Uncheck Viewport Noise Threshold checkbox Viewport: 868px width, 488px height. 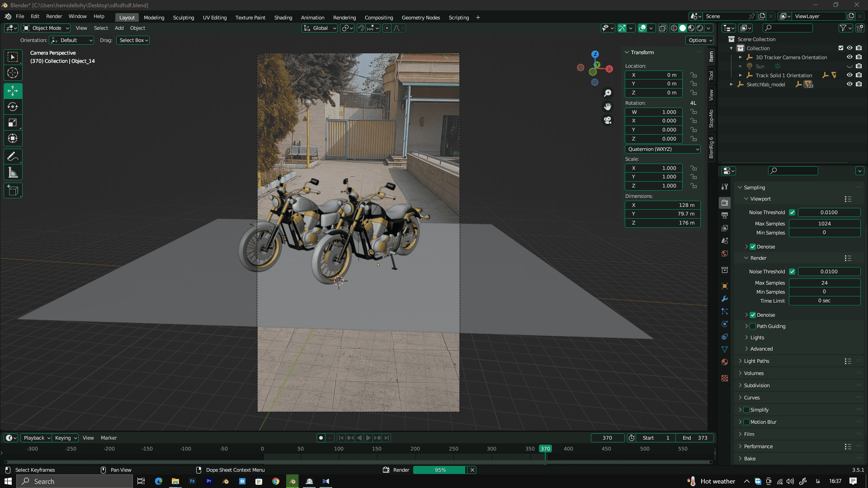click(x=792, y=212)
